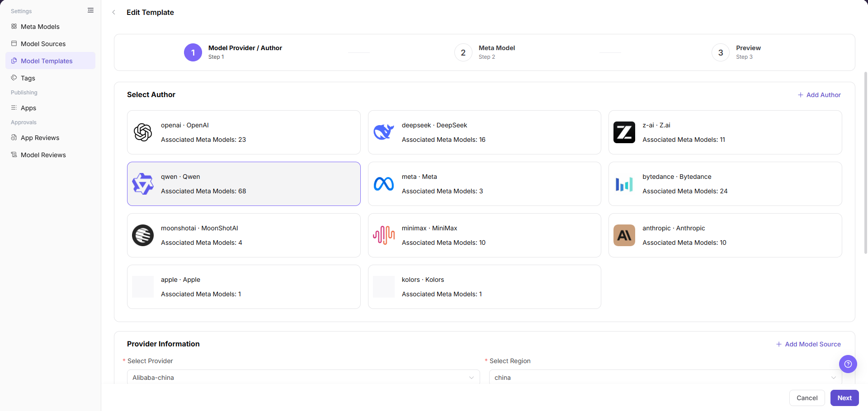The image size is (868, 411).
Task: Go to step 2 Meta Model
Action: [x=485, y=52]
